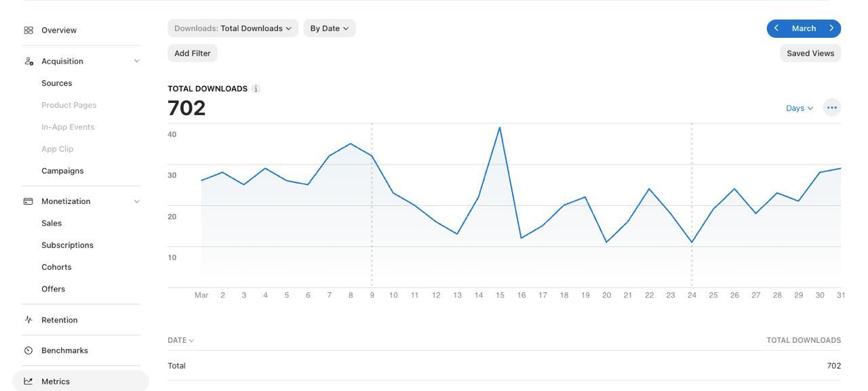Click the info icon beside Total Downloads
868x391 pixels.
click(256, 89)
